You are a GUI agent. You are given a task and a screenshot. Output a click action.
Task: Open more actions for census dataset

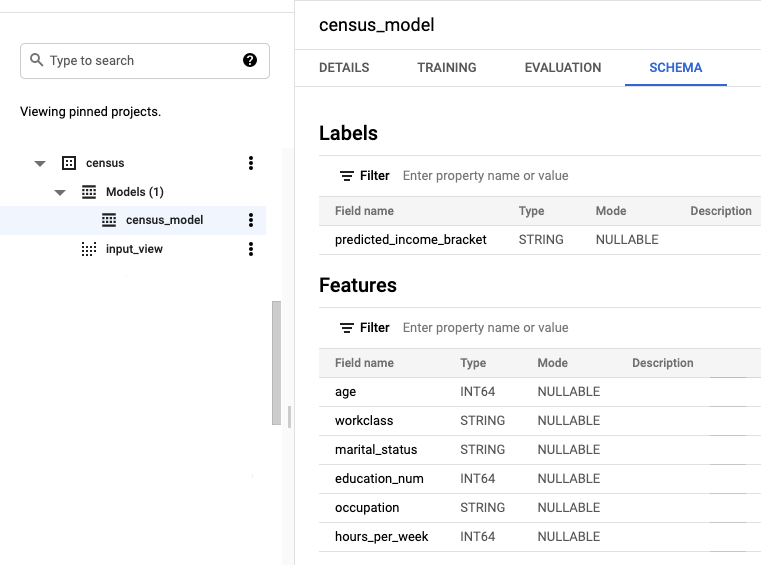tap(251, 163)
